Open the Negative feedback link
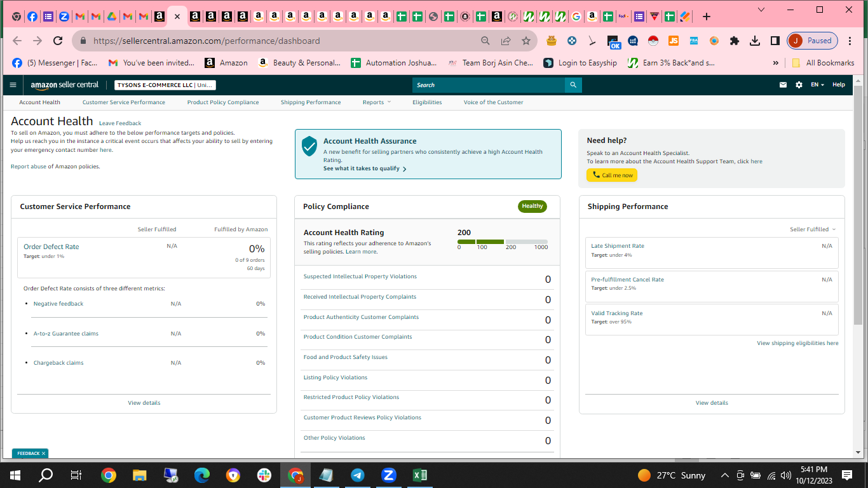This screenshot has width=868, height=488. (x=58, y=304)
